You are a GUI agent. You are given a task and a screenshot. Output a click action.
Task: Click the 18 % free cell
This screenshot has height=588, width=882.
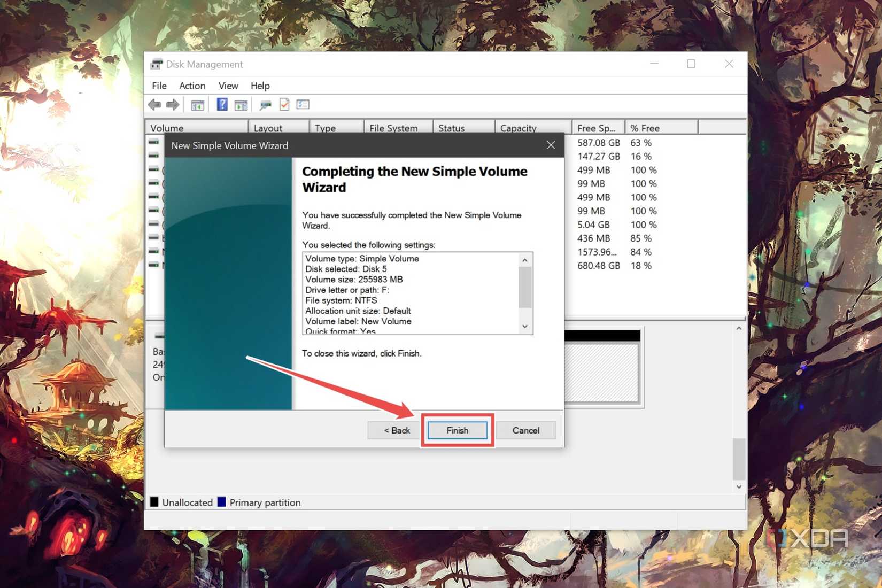(x=641, y=266)
